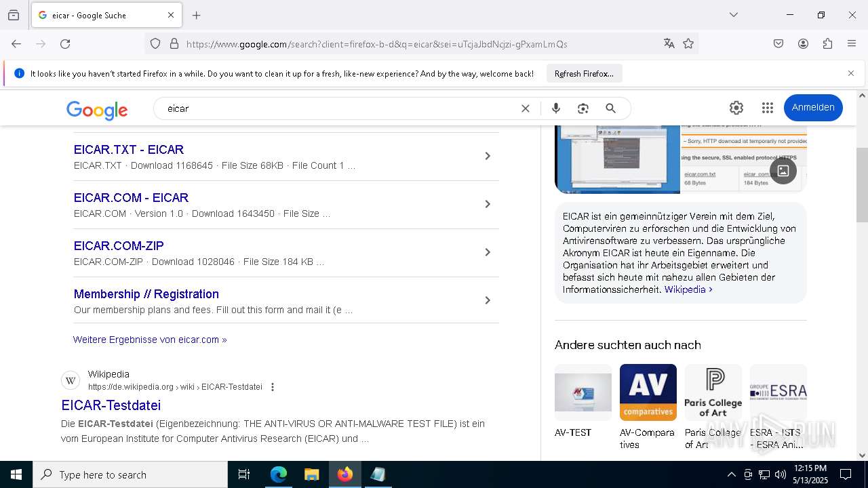Open the Membership // Registration result

tap(146, 294)
